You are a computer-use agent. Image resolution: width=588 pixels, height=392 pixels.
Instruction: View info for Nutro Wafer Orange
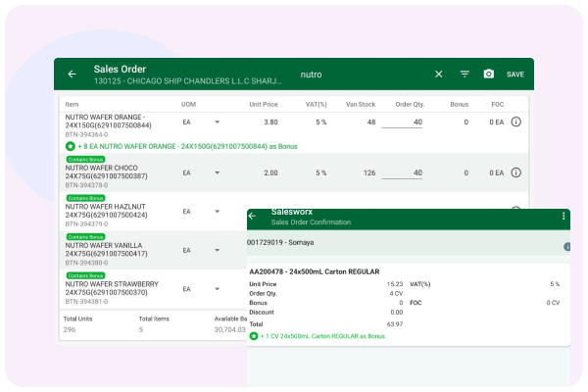point(515,122)
